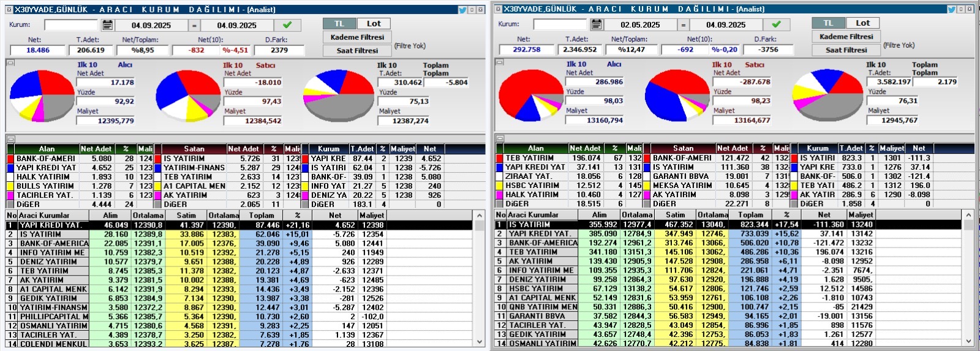Open the system menu icon of the left window

pyautogui.click(x=9, y=10)
